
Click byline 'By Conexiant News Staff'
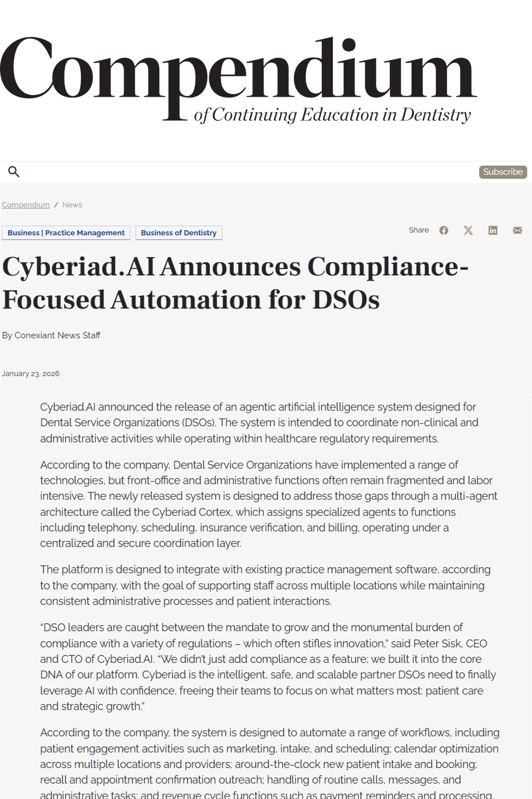tap(51, 335)
